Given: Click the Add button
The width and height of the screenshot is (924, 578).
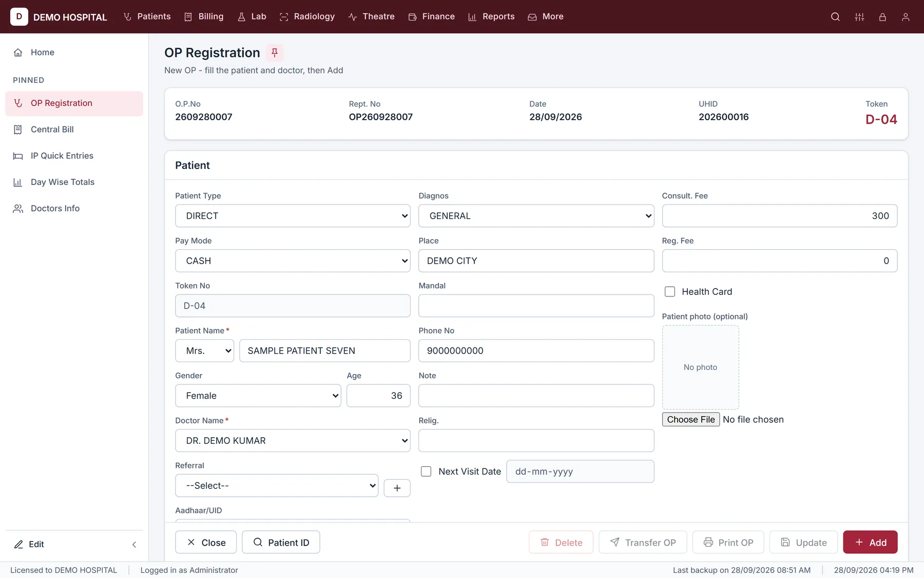Looking at the screenshot, I should click(x=870, y=543).
